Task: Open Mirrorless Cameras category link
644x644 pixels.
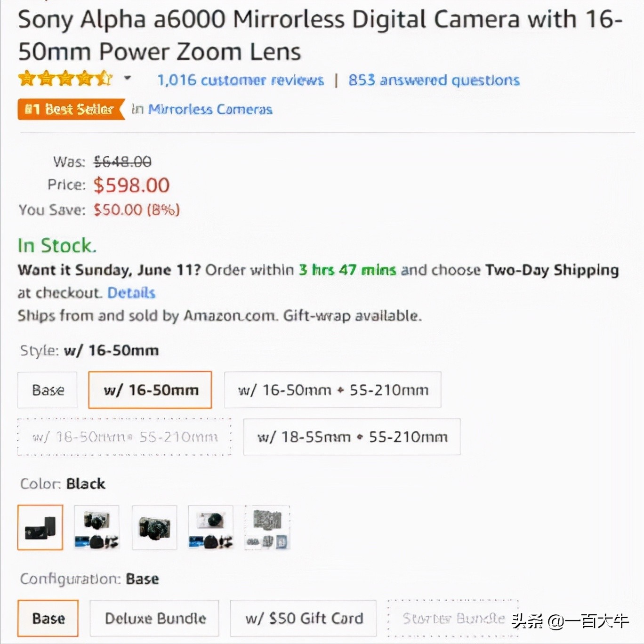Action: (x=210, y=109)
